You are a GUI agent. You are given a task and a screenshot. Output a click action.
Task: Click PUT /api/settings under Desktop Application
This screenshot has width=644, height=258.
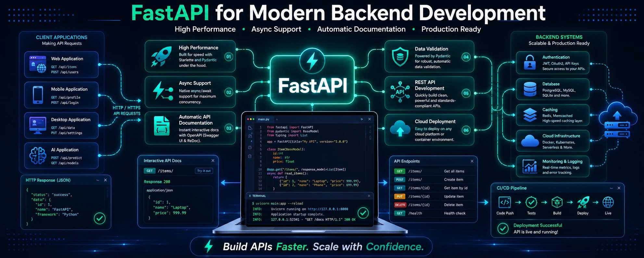point(67,133)
